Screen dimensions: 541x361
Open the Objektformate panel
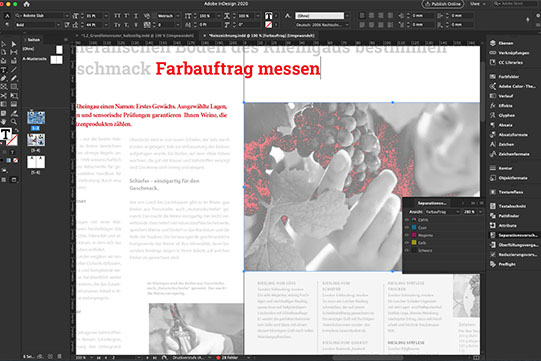coord(512,178)
